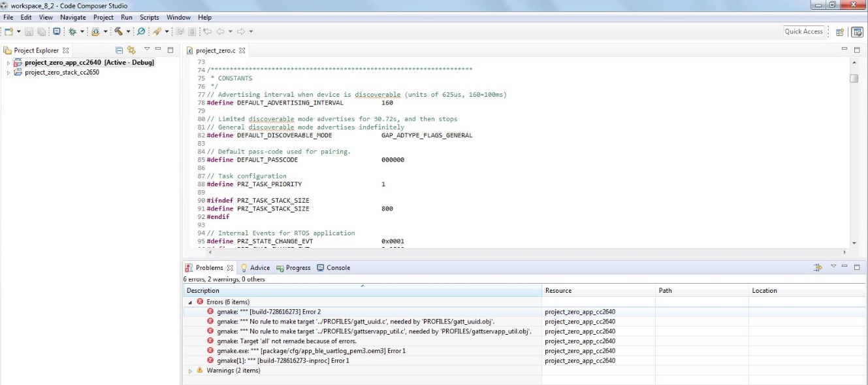Viewport: 868px width, 385px height.
Task: Open the Debug bug dropdown arrow
Action: (x=82, y=31)
